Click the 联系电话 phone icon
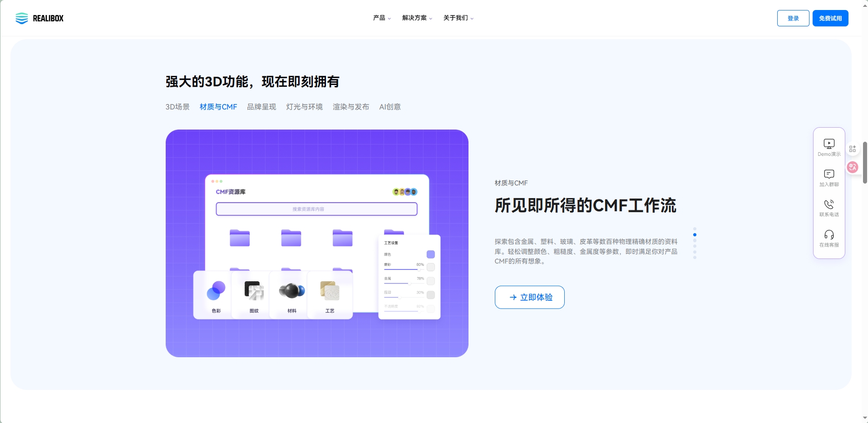This screenshot has height=423, width=868. (829, 204)
